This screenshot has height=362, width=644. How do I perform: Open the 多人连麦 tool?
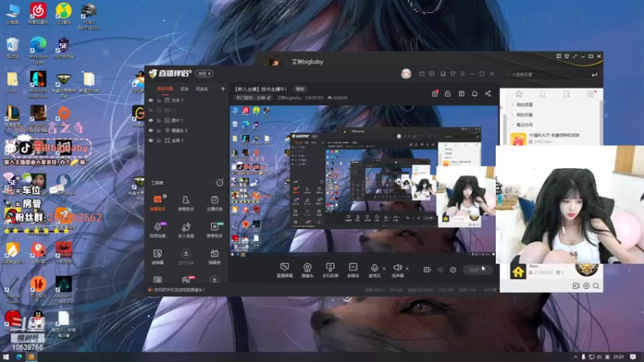tap(186, 229)
